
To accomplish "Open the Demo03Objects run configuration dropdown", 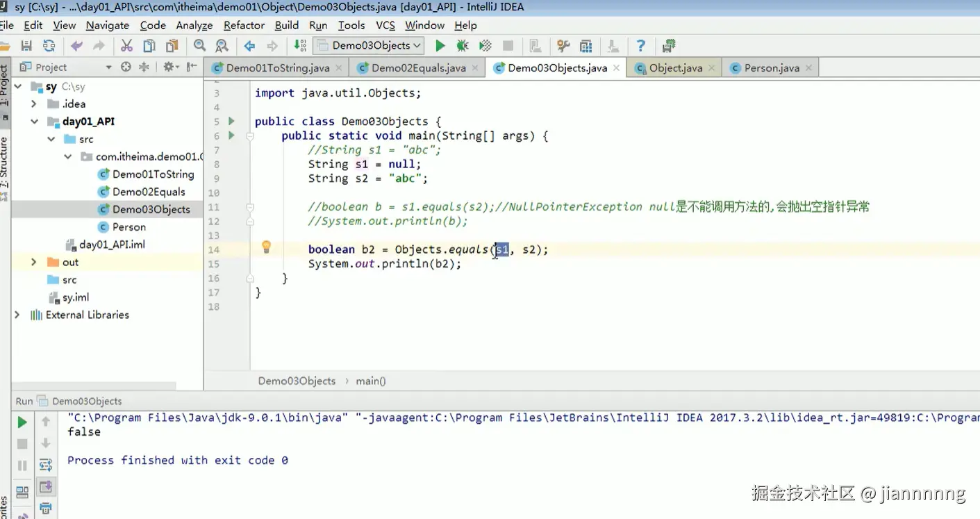I will (369, 46).
